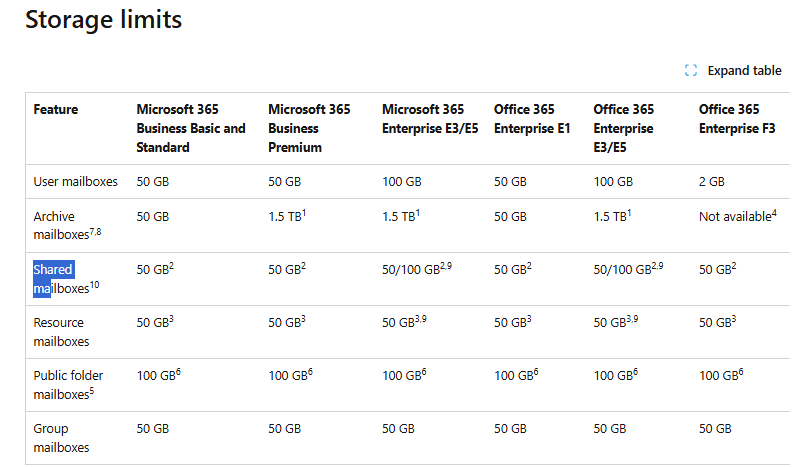
Task: Select the Feature column header
Action: coord(56,109)
